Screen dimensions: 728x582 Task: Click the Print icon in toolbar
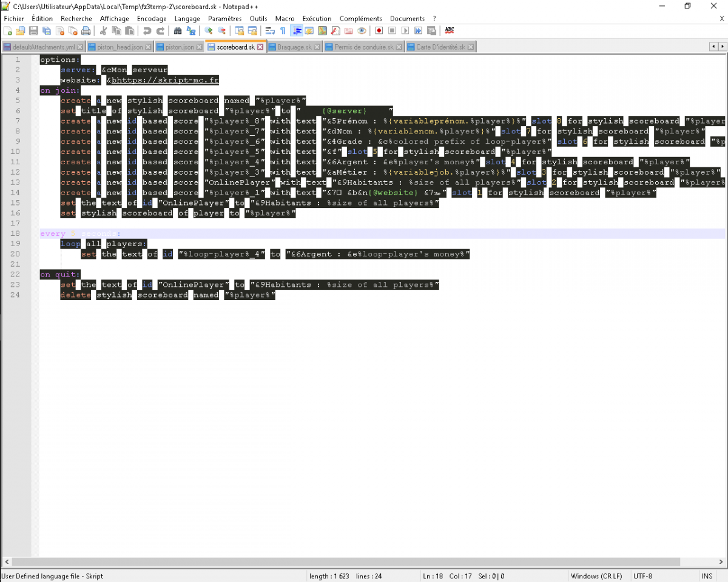click(x=86, y=31)
